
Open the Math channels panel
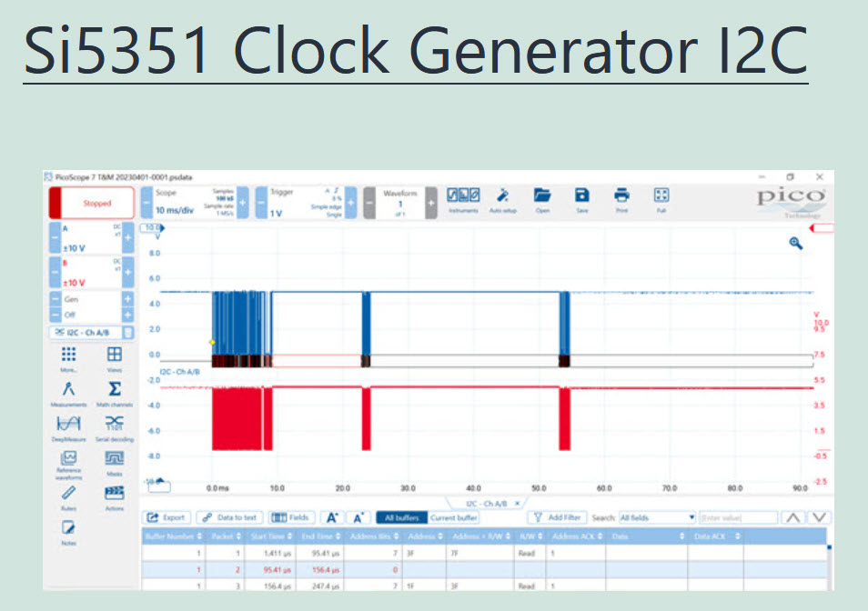(x=115, y=392)
